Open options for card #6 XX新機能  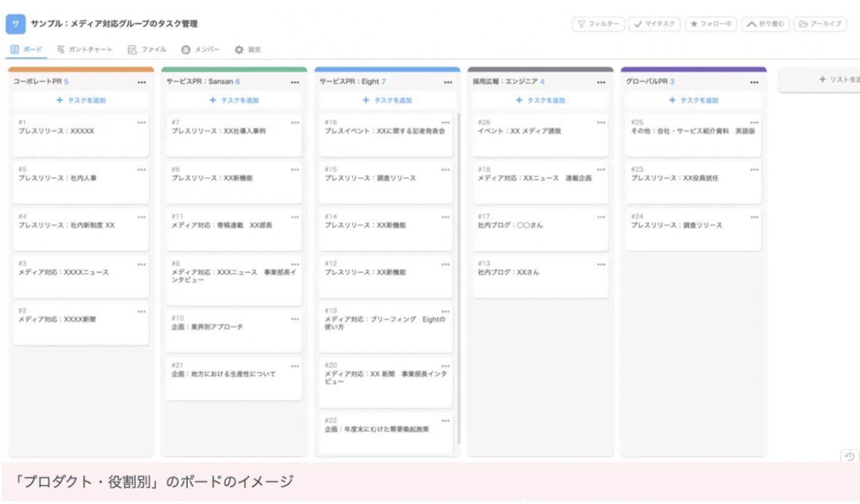(295, 169)
